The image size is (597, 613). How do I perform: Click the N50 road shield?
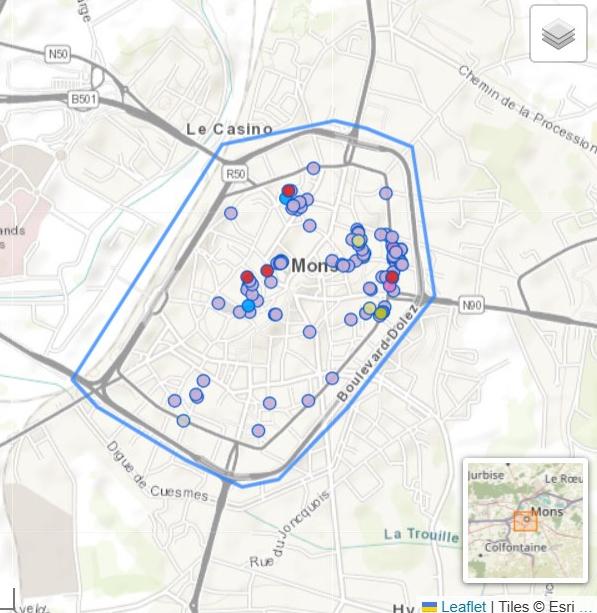pyautogui.click(x=58, y=54)
